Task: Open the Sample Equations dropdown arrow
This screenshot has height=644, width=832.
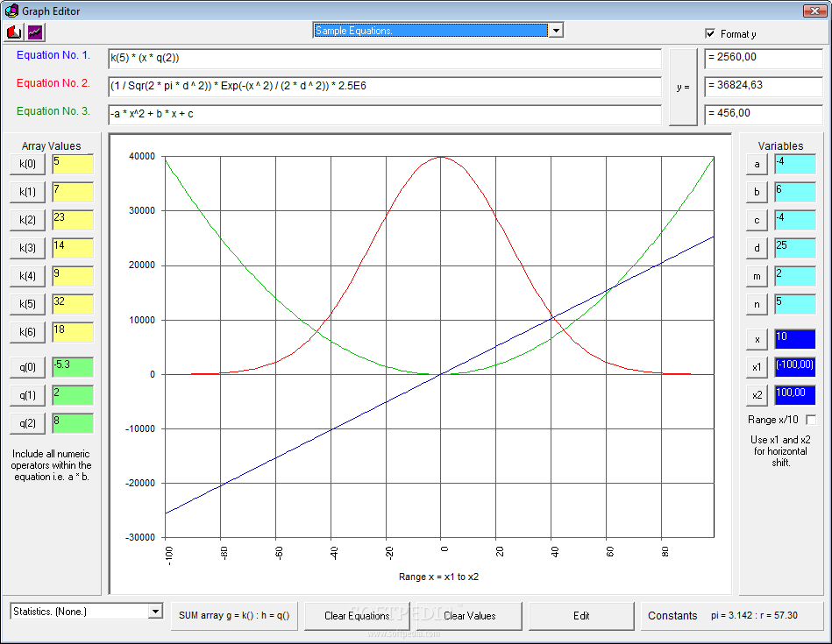Action: point(556,31)
